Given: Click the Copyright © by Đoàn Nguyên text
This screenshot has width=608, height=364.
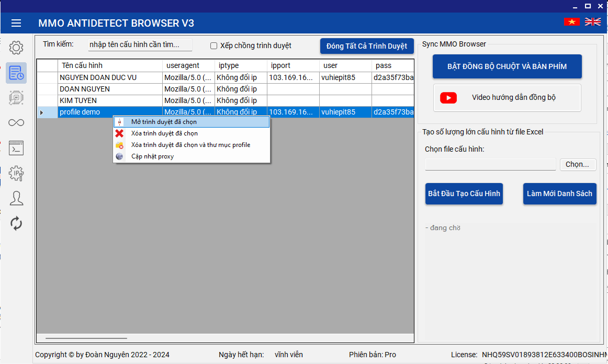Looking at the screenshot, I should point(103,355).
